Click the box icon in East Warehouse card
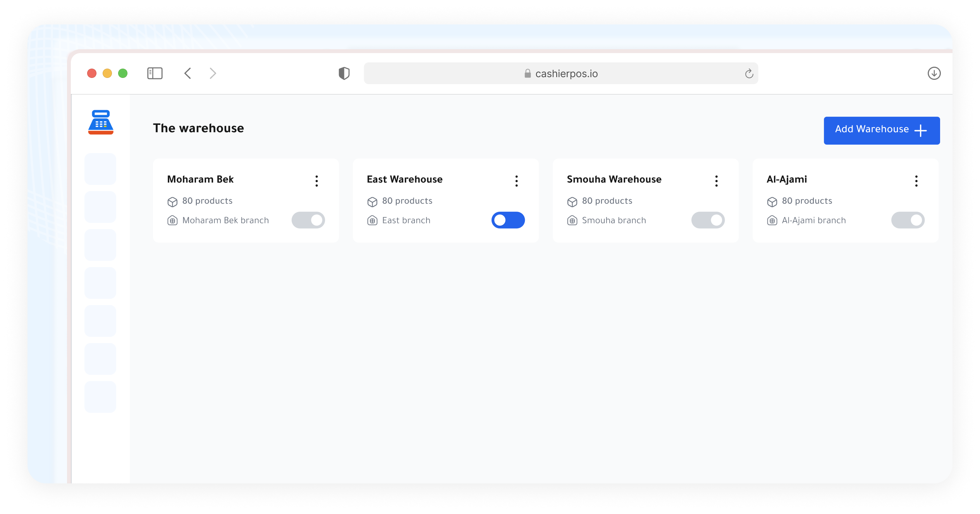This screenshot has height=514, width=980. click(372, 202)
